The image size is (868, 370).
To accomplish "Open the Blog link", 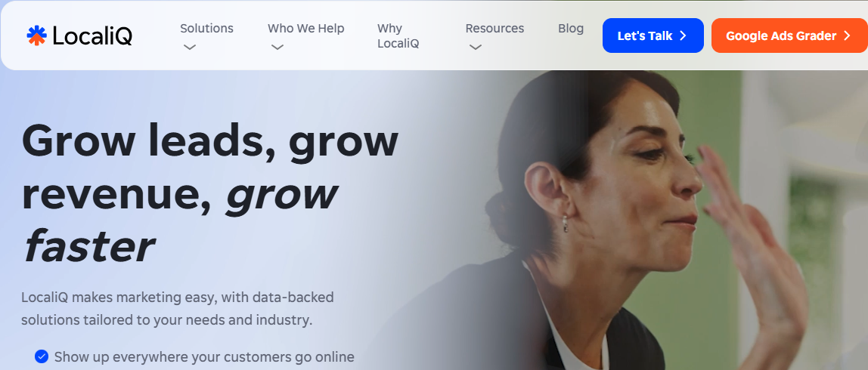I will pos(571,28).
